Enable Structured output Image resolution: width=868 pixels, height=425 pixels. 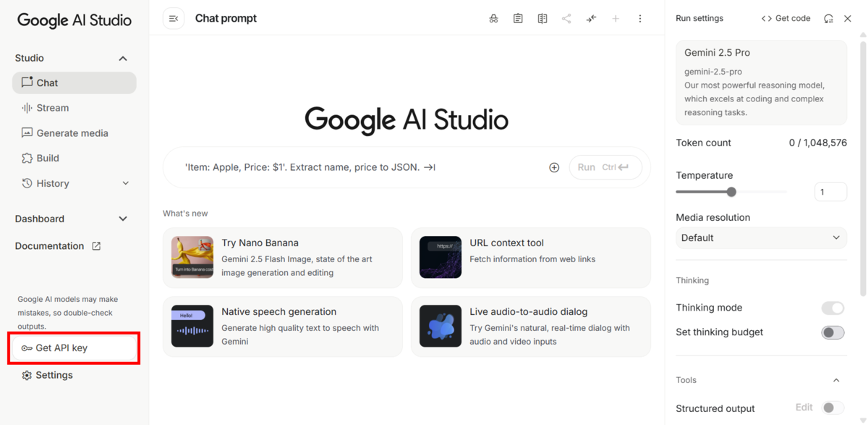point(833,408)
